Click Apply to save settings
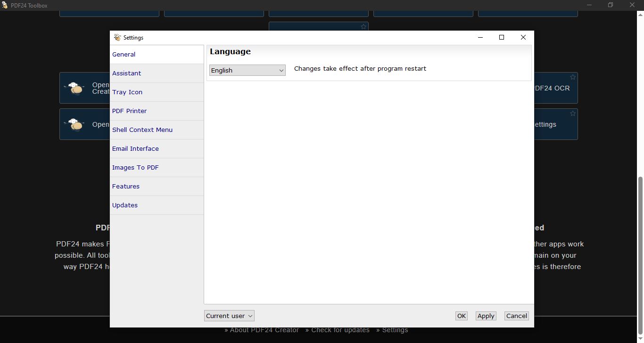This screenshot has height=343, width=644. click(486, 316)
